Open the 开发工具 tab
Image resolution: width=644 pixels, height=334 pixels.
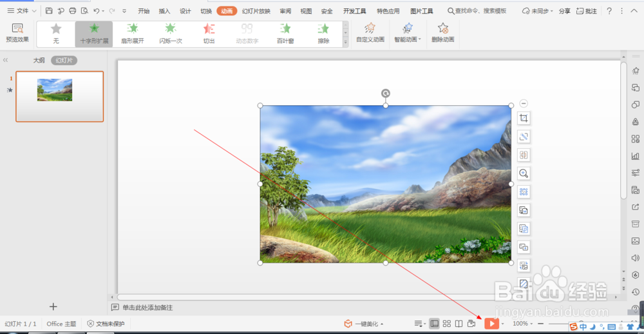coord(354,11)
